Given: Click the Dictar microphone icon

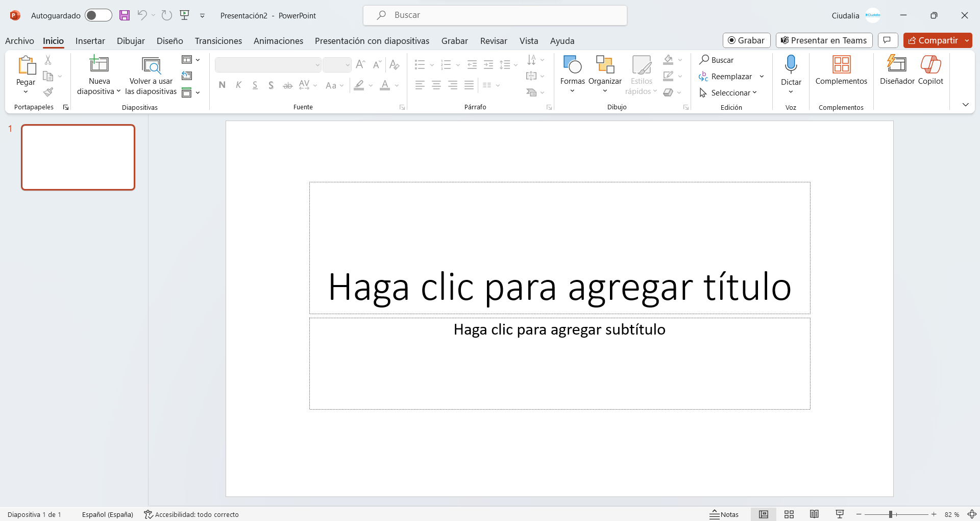Looking at the screenshot, I should [791, 65].
